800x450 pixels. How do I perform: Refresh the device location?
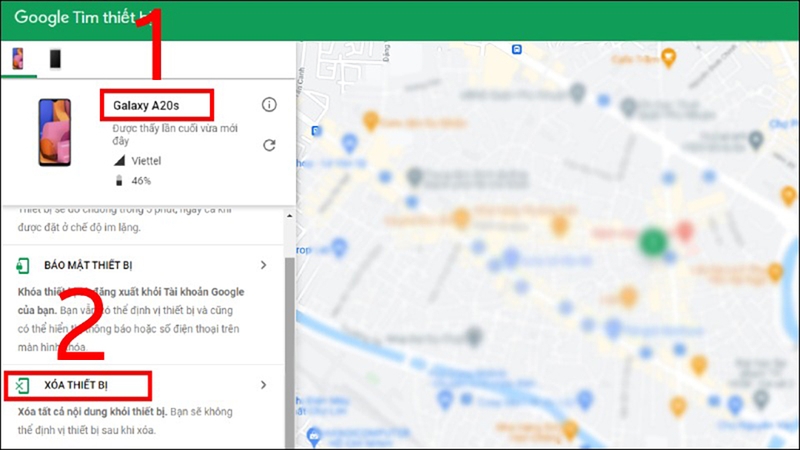click(x=269, y=145)
